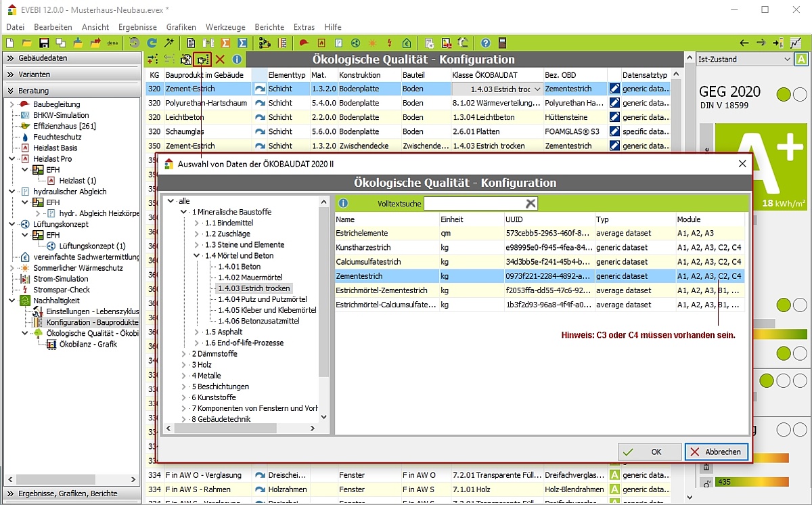Image resolution: width=812 pixels, height=505 pixels.
Task: Collapse the 1.4 Mörtel und Beton node
Action: 196,256
